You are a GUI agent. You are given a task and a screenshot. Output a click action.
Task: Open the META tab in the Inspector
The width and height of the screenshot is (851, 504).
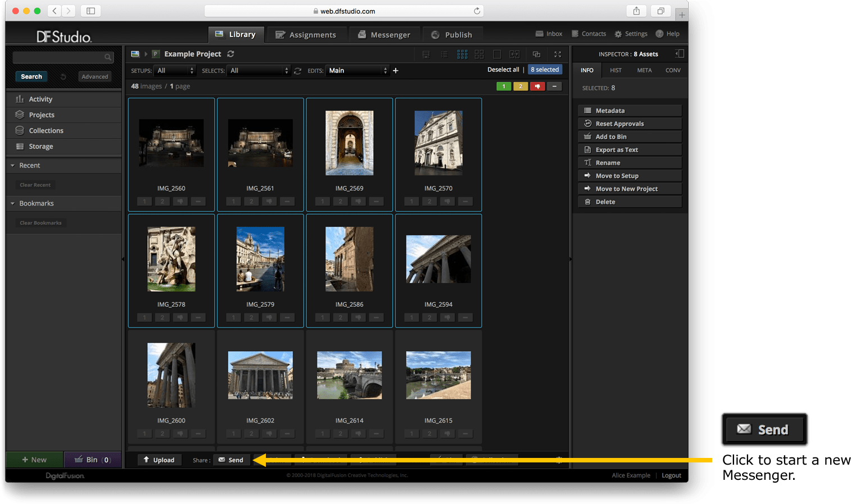pyautogui.click(x=644, y=70)
